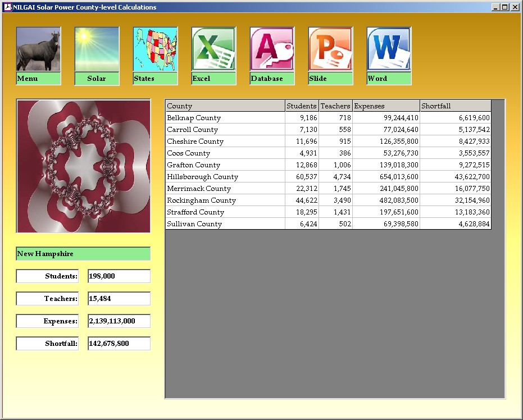Click the Expenses total value field
The height and width of the screenshot is (420, 523).
pos(119,321)
